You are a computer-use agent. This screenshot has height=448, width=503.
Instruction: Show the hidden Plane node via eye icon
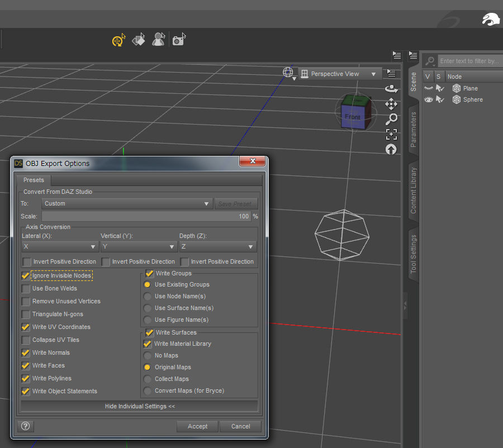pyautogui.click(x=429, y=88)
